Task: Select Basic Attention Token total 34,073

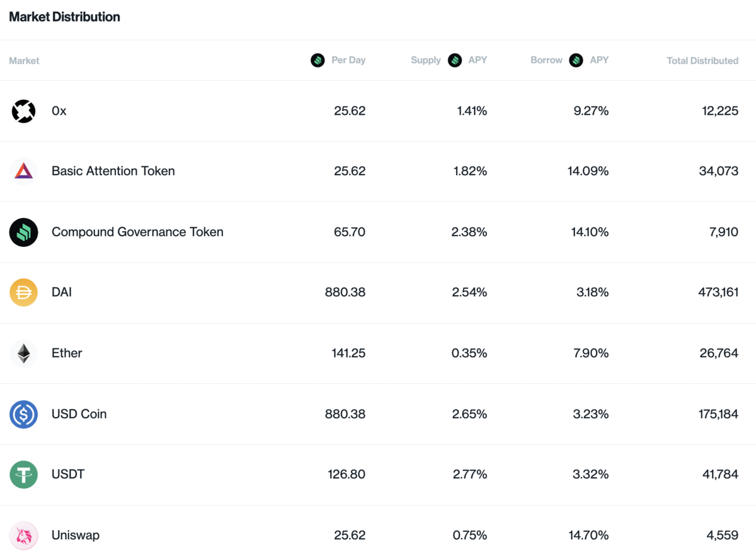Action: click(719, 171)
